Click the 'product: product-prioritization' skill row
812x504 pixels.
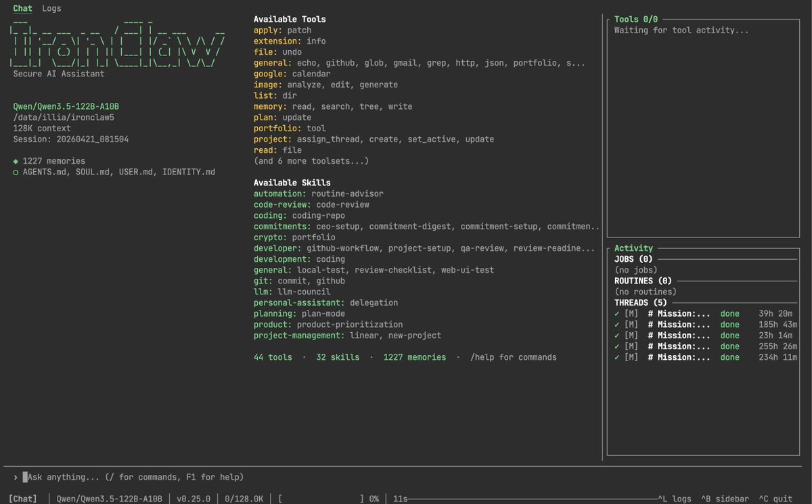click(328, 325)
